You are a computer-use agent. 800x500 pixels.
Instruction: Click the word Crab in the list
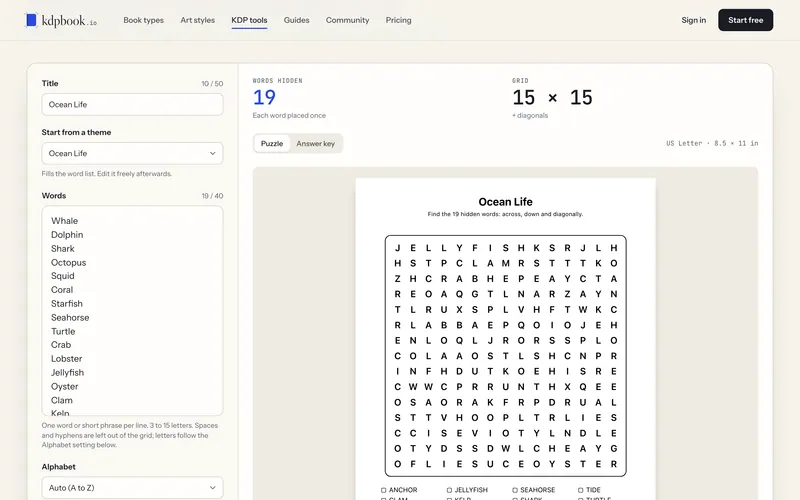click(x=61, y=345)
